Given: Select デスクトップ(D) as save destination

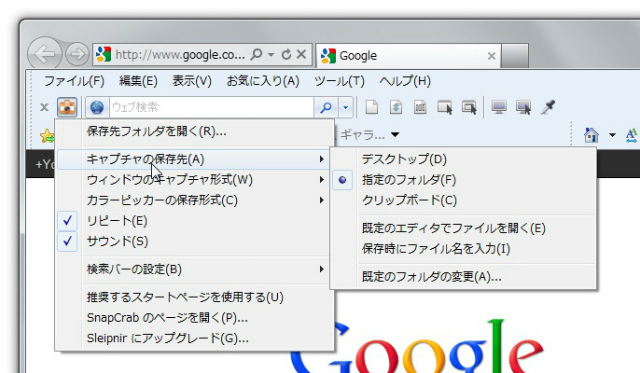Looking at the screenshot, I should click(463, 159).
